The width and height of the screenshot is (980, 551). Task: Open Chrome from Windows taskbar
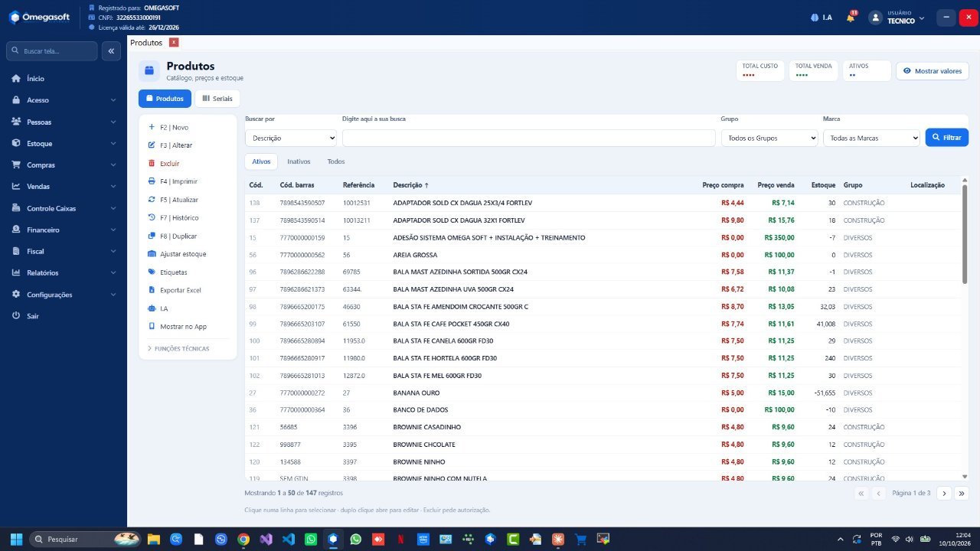point(243,539)
